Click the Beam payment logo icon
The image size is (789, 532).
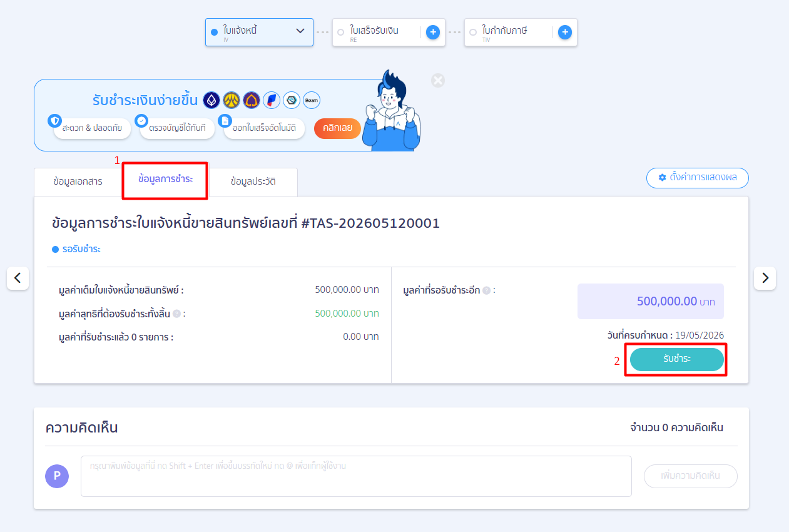point(312,100)
